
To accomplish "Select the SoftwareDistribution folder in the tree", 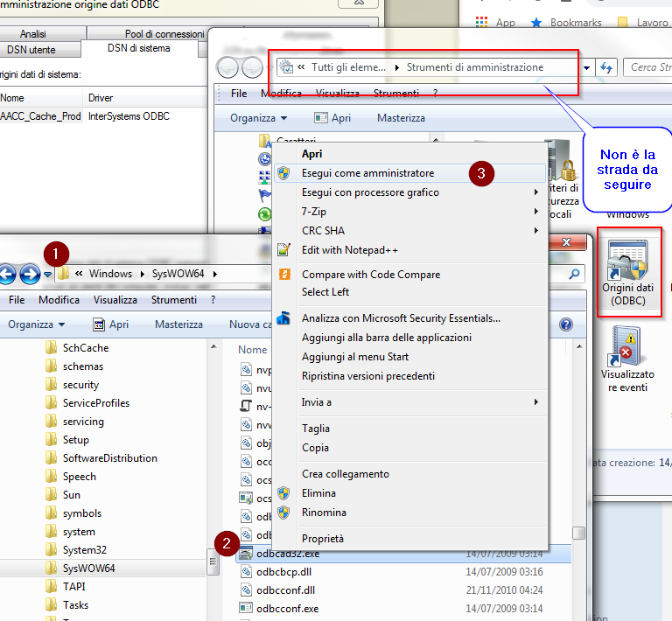I will click(110, 457).
